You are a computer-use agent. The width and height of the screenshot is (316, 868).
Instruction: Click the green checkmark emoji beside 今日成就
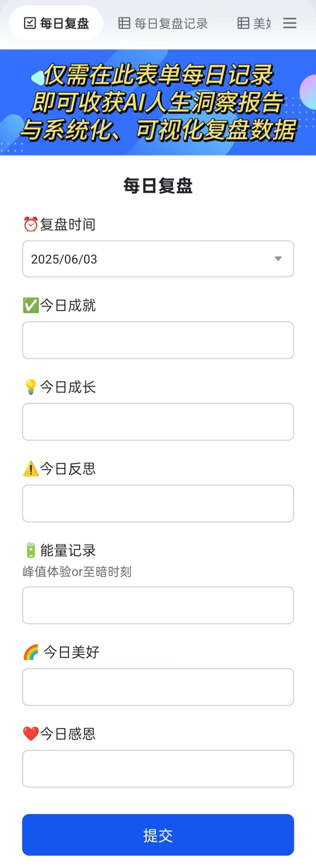coord(31,305)
